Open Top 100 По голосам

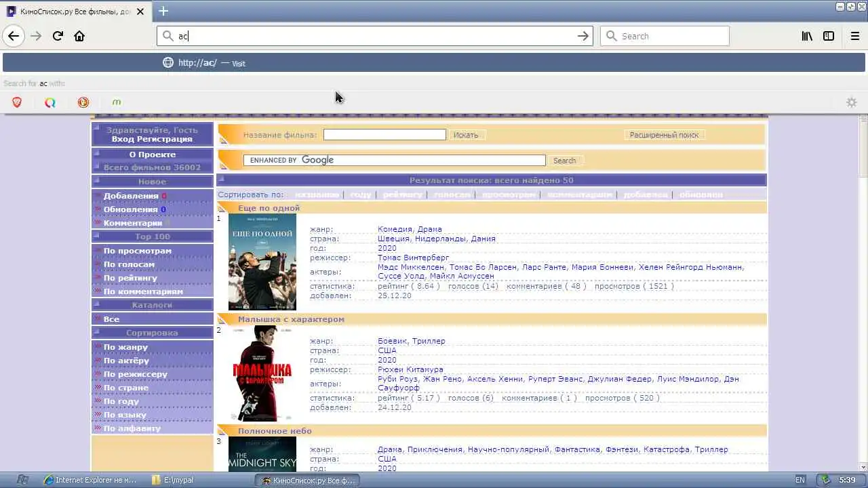pyautogui.click(x=129, y=264)
